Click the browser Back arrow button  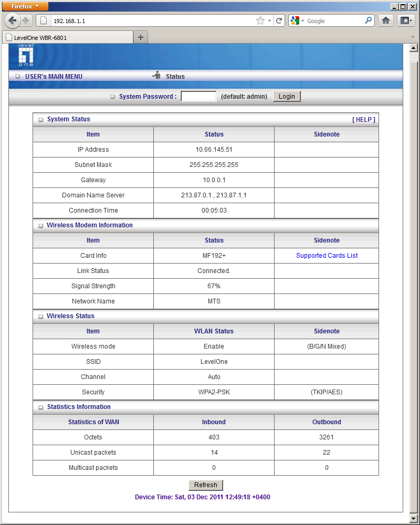(13, 21)
